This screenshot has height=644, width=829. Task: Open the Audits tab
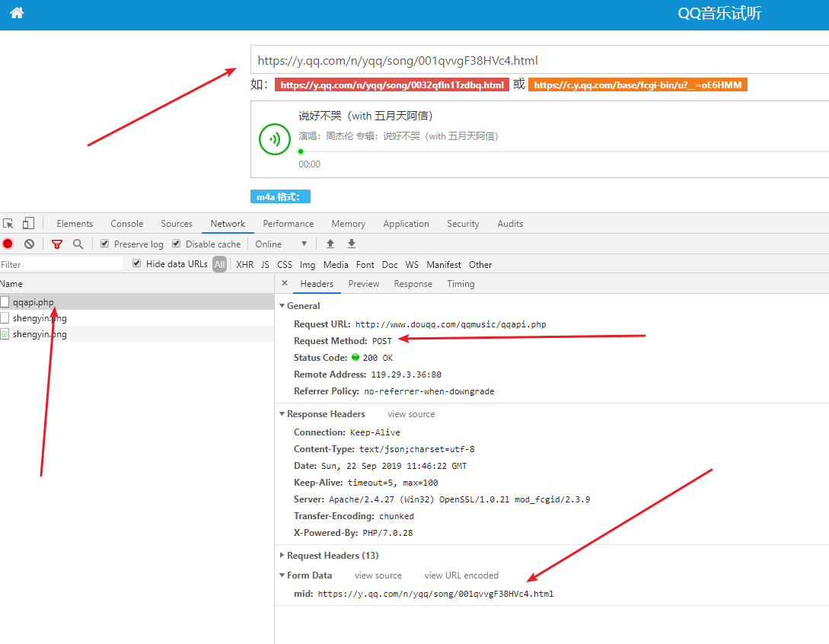[510, 224]
